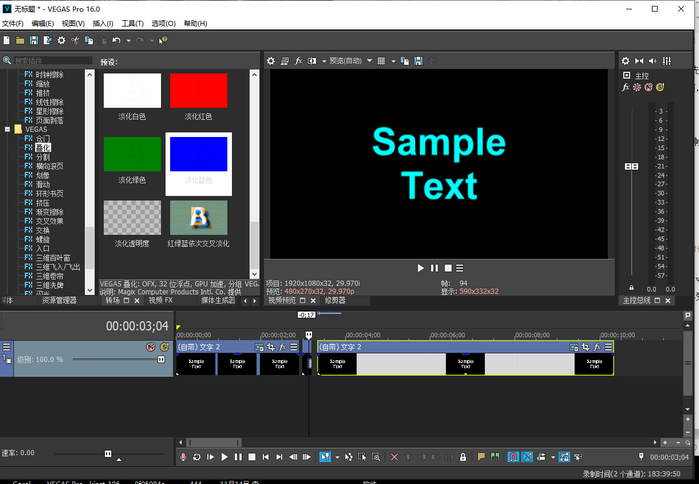Image resolution: width=699 pixels, height=484 pixels.
Task: Click the video output FX icon in preview
Action: pos(299,61)
